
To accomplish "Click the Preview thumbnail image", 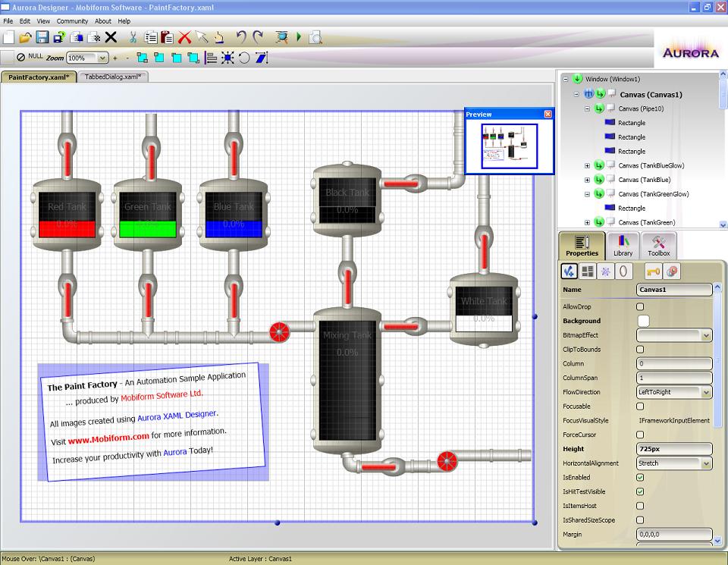I will [510, 146].
